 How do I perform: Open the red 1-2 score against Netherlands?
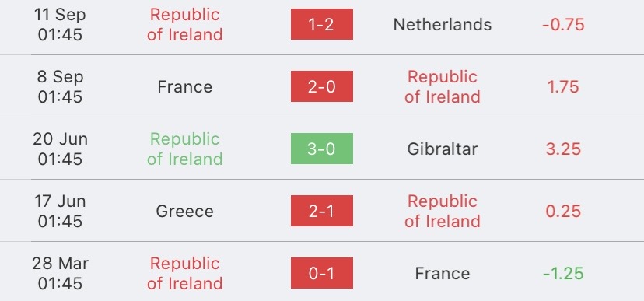click(x=321, y=24)
